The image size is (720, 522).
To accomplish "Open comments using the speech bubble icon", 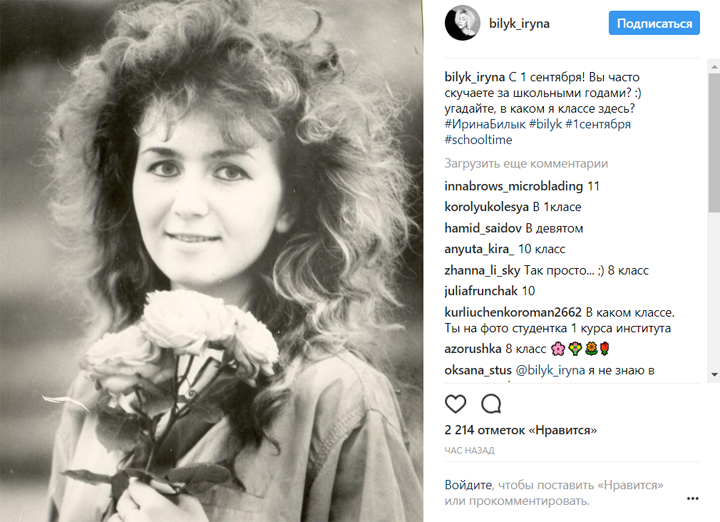I will [x=491, y=404].
